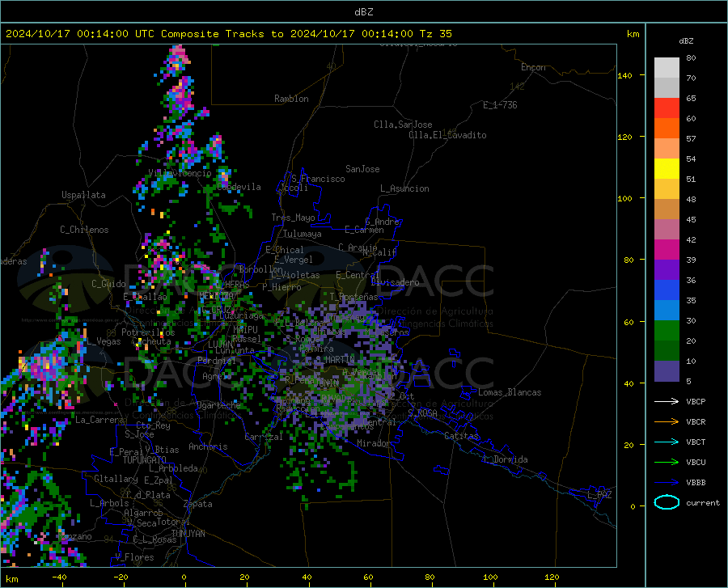
Task: Click the 'Composite Tracks' header timestamp text
Action: 229,34
